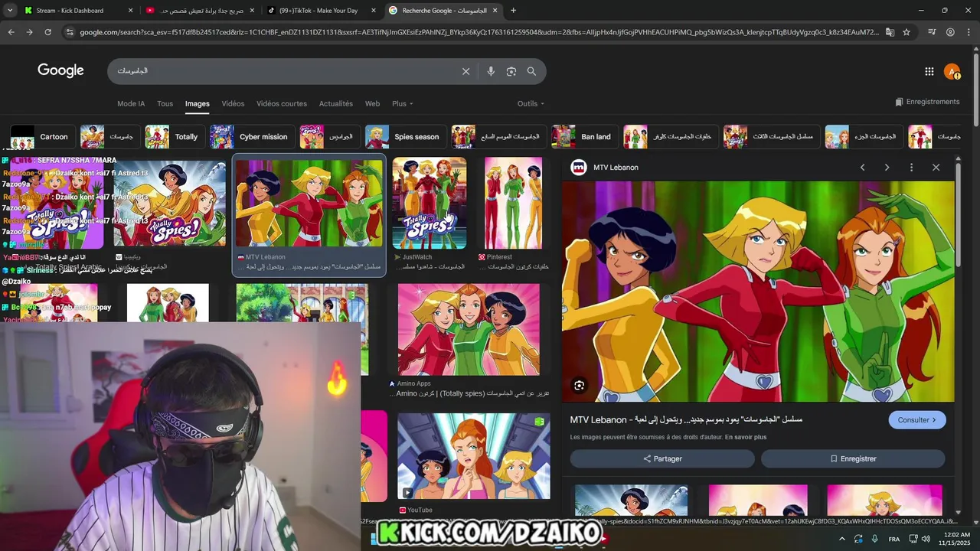
Task: Start voice search with microphone icon
Action: [x=491, y=71]
